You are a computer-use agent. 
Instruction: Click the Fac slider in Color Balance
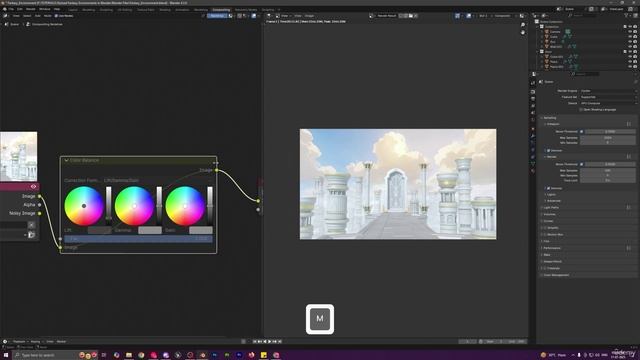(x=138, y=239)
